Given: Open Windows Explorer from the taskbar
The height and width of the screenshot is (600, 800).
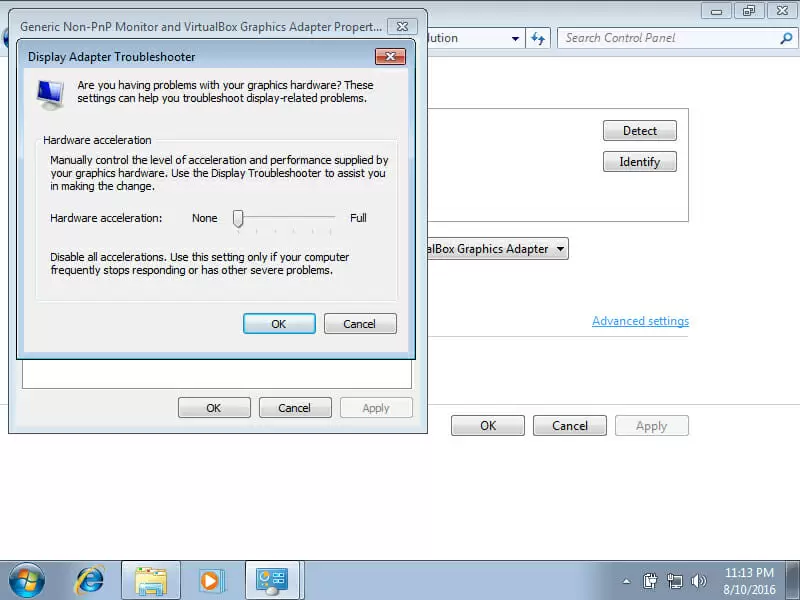Looking at the screenshot, I should pyautogui.click(x=151, y=581).
